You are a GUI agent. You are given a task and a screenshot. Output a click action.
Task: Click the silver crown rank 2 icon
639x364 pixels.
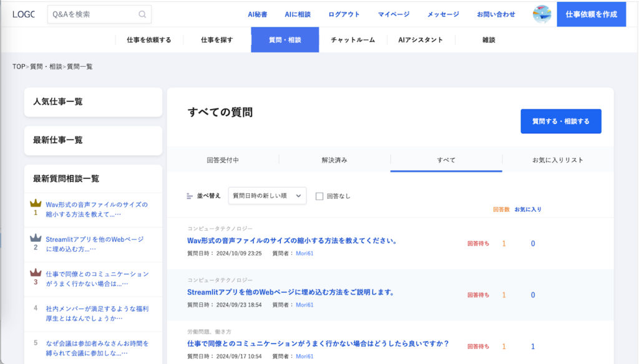point(36,239)
